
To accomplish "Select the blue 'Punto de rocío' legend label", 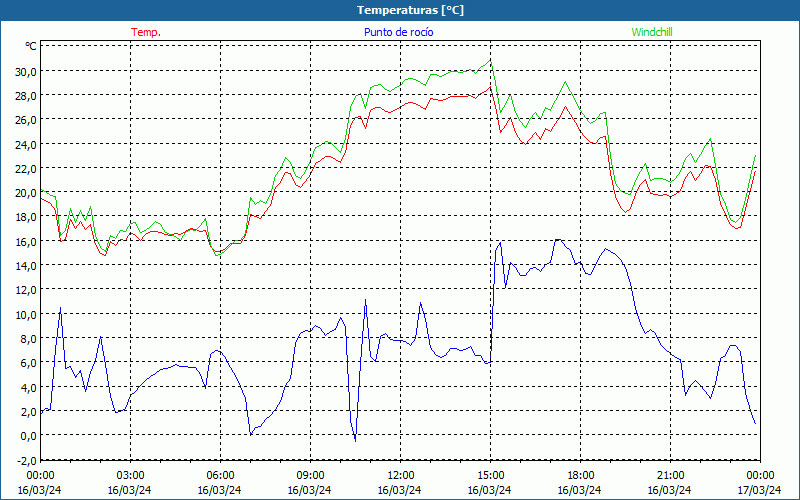I will 398,32.
